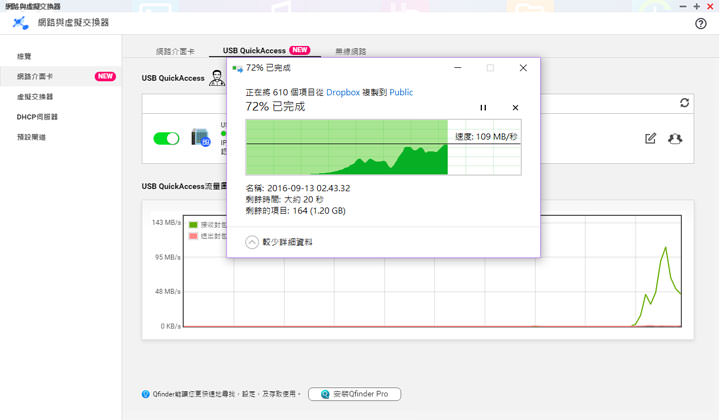Viewport: 720px width, 420px height.
Task: Click the 安裝Qfinder Pro button
Action: 355,394
